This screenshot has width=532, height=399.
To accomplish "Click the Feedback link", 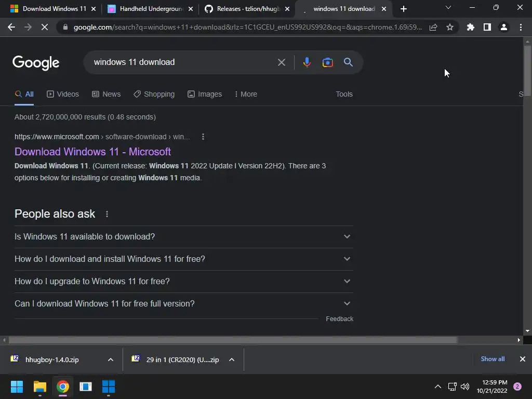I will [339, 319].
